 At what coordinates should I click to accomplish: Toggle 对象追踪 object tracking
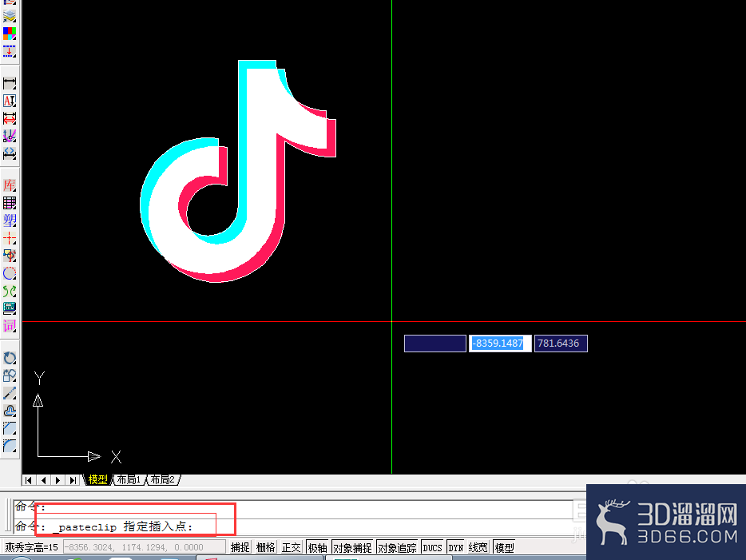(x=397, y=548)
